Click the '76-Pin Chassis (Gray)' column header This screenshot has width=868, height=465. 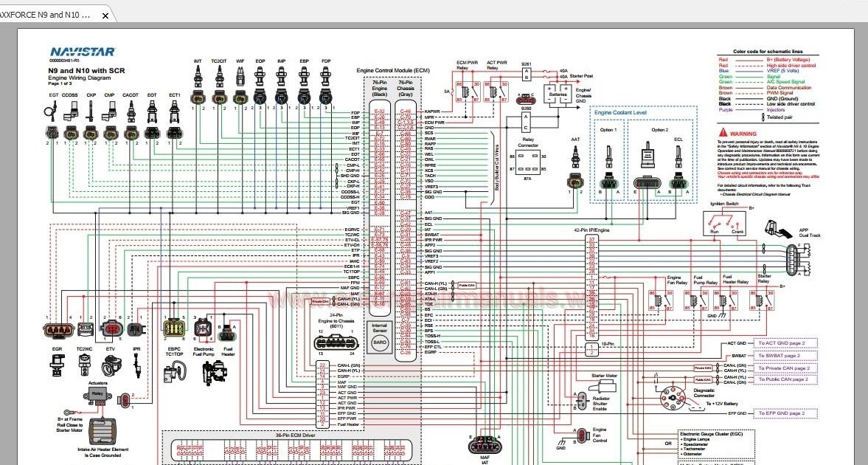(406, 89)
